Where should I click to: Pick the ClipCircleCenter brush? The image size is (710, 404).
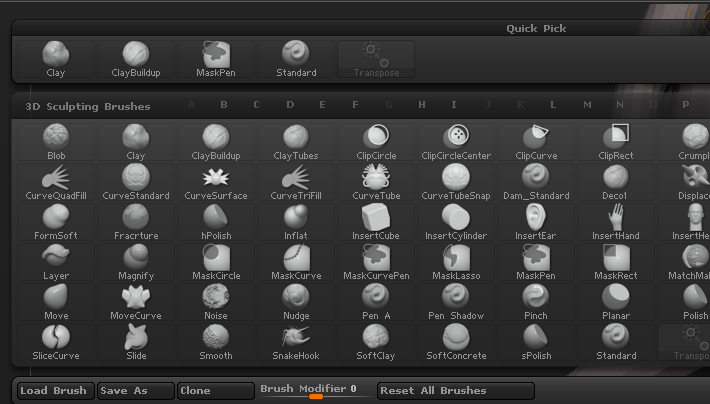click(456, 142)
